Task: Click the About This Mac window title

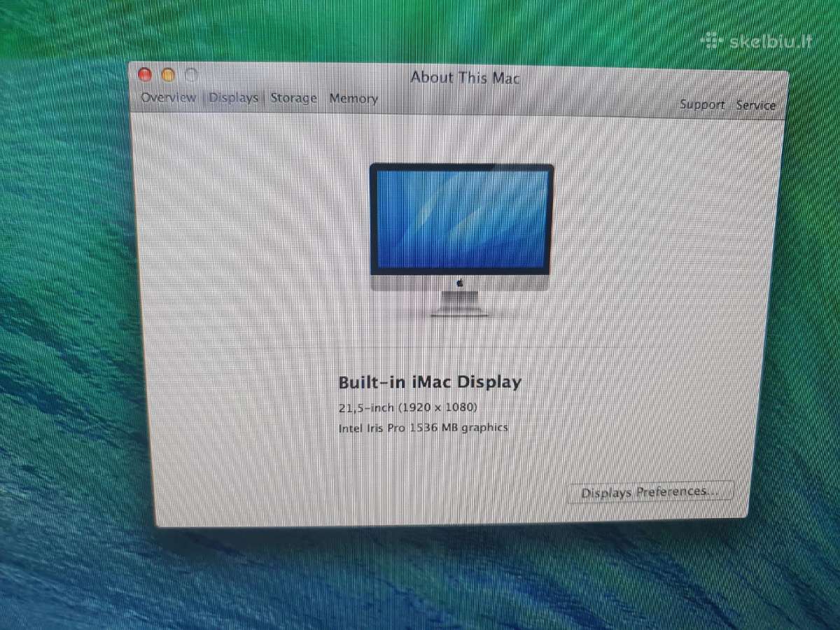Action: point(465,78)
